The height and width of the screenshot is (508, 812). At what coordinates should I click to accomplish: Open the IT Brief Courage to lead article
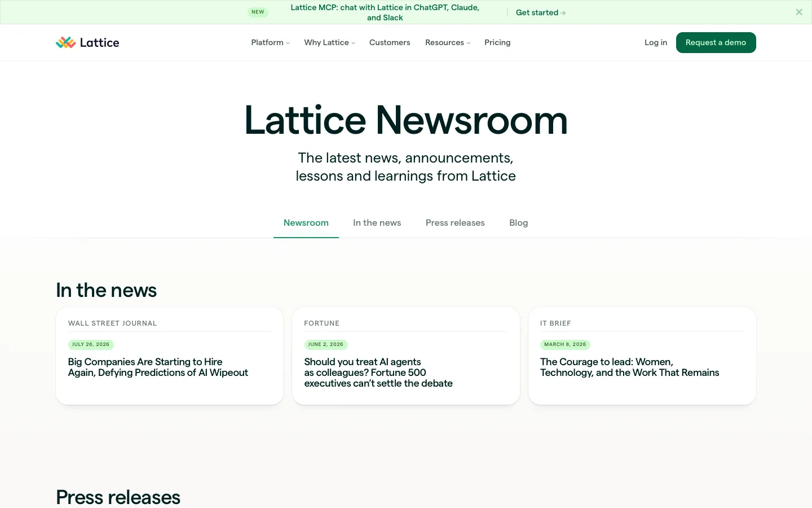click(x=642, y=356)
